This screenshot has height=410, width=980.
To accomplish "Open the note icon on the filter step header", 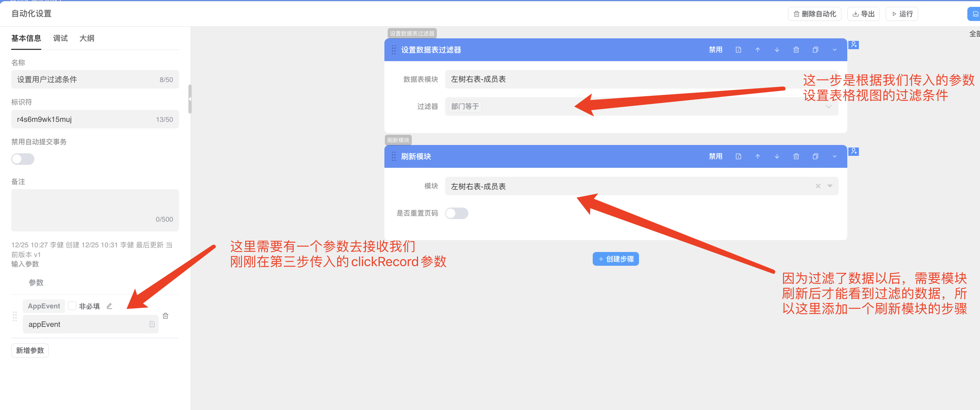I will [739, 50].
